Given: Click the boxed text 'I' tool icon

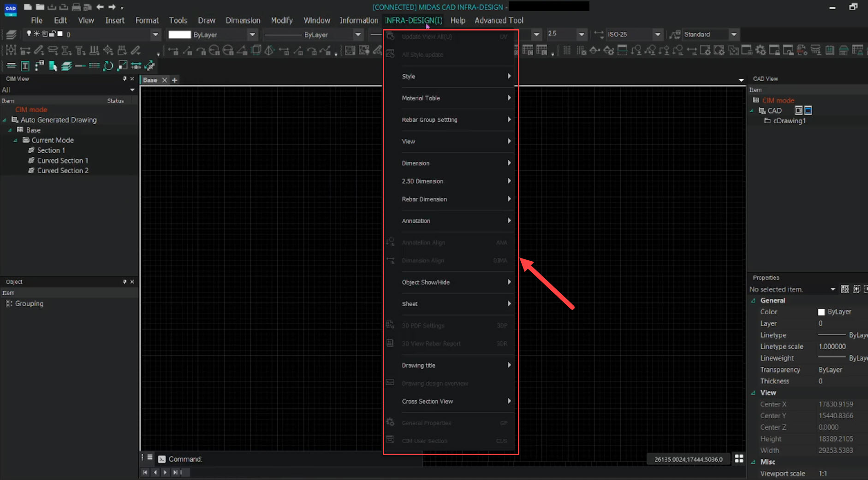Looking at the screenshot, I should coord(25,66).
